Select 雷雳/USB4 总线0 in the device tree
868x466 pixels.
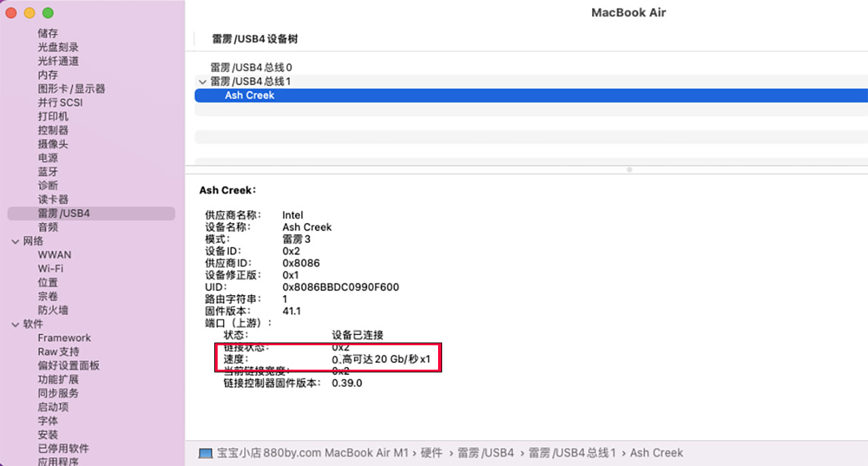(x=251, y=67)
